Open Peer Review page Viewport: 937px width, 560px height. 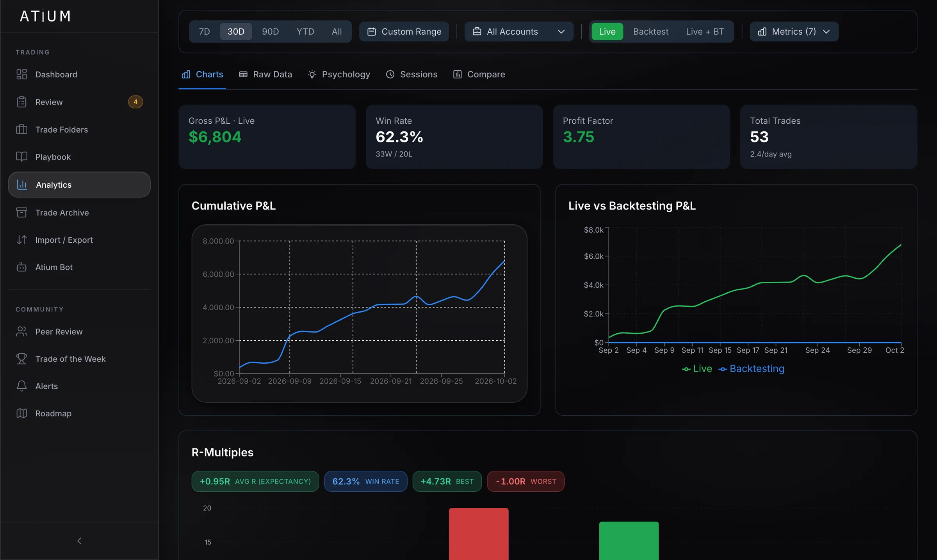(x=79, y=331)
